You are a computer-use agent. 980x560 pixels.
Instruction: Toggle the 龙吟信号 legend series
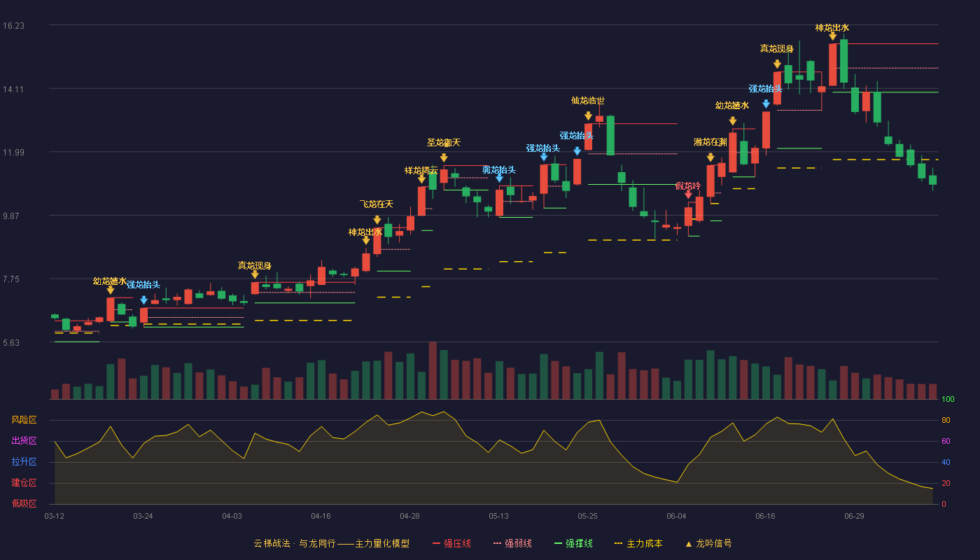(708, 543)
